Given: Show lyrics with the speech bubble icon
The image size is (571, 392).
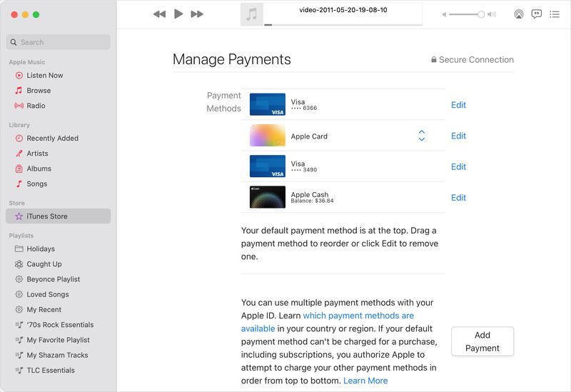Looking at the screenshot, I should [x=537, y=14].
